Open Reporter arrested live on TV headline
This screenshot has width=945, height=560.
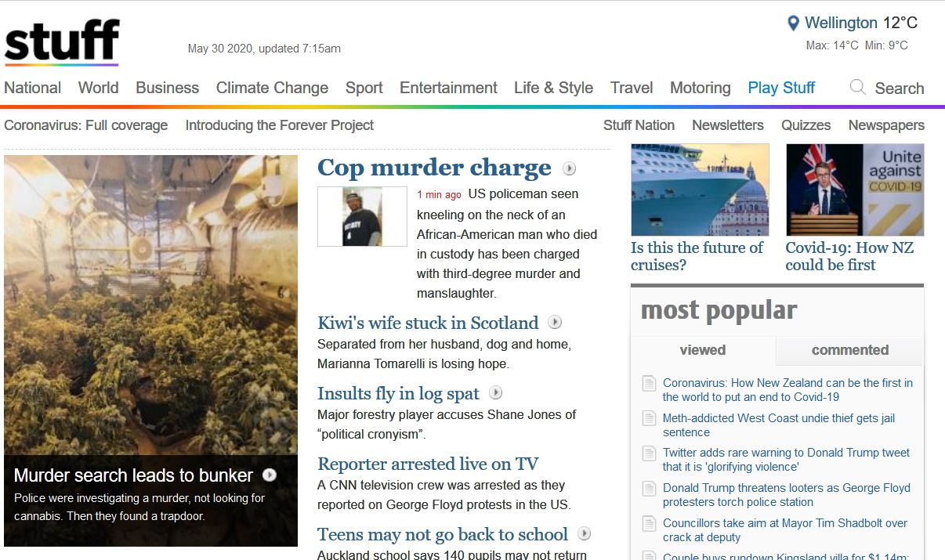428,464
